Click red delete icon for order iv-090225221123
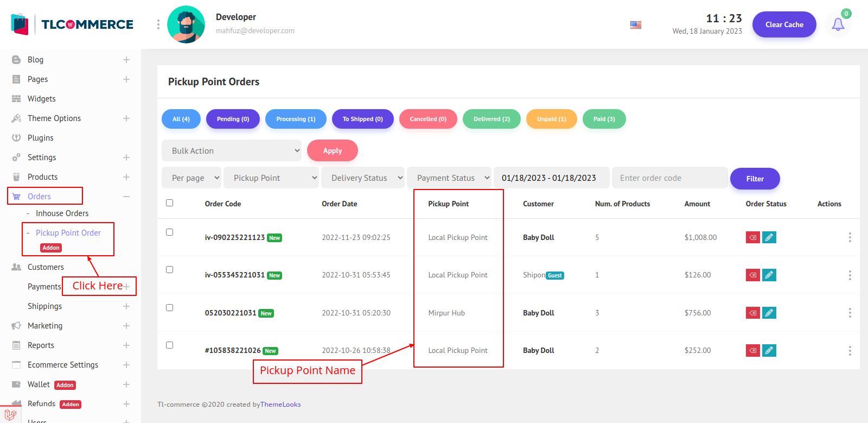868x423 pixels. click(x=752, y=237)
